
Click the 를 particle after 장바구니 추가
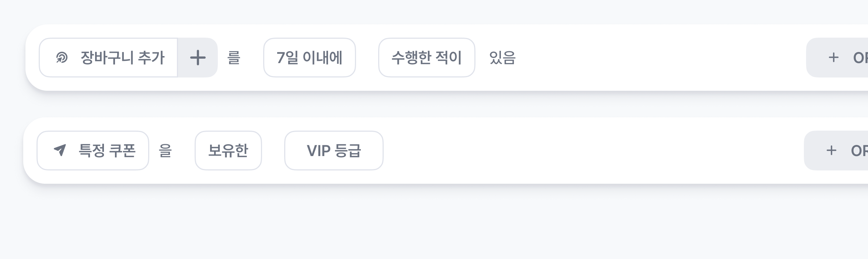click(x=234, y=58)
